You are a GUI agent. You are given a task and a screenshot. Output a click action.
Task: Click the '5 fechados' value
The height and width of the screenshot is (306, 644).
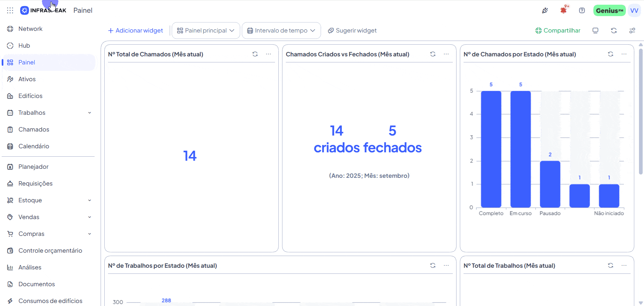(x=392, y=139)
